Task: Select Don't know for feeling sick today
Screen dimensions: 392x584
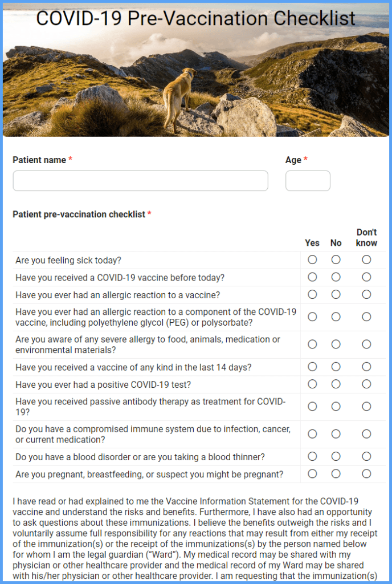Action: click(366, 259)
